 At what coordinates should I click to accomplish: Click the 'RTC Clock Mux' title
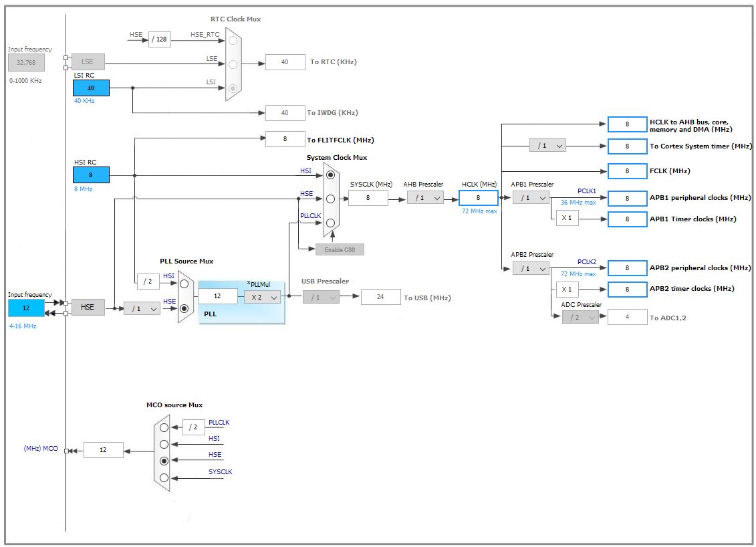[235, 19]
